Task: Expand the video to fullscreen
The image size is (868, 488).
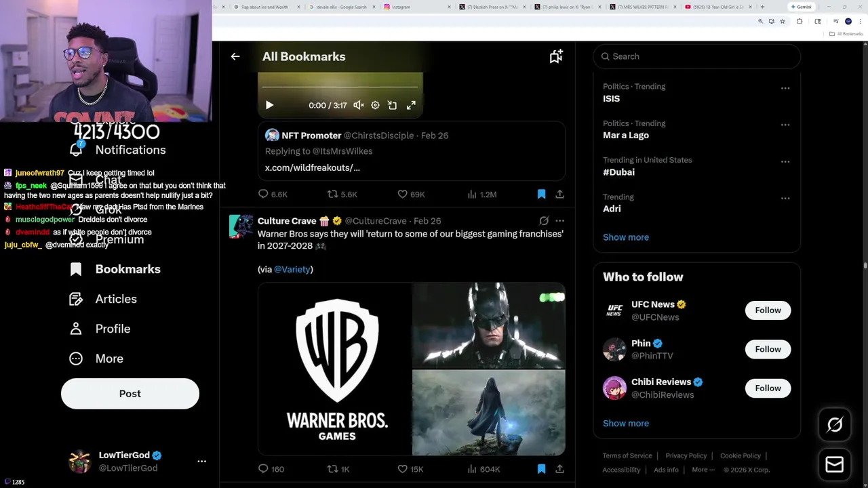Action: click(x=411, y=106)
